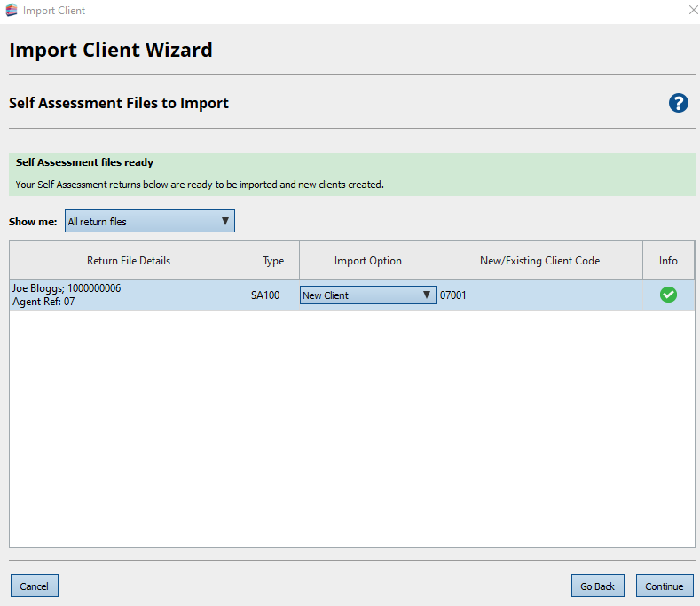Click the Import Option column header
This screenshot has width=700, height=606.
(367, 261)
